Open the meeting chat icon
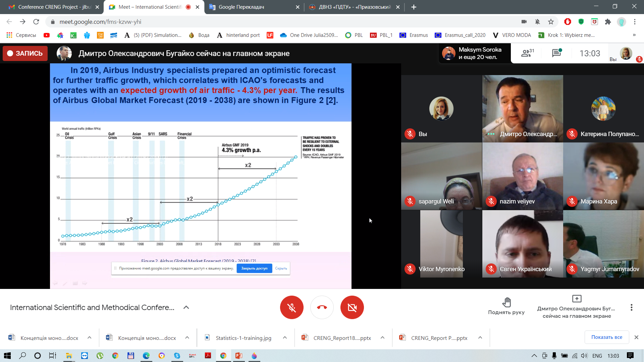The width and height of the screenshot is (644, 362). (556, 53)
